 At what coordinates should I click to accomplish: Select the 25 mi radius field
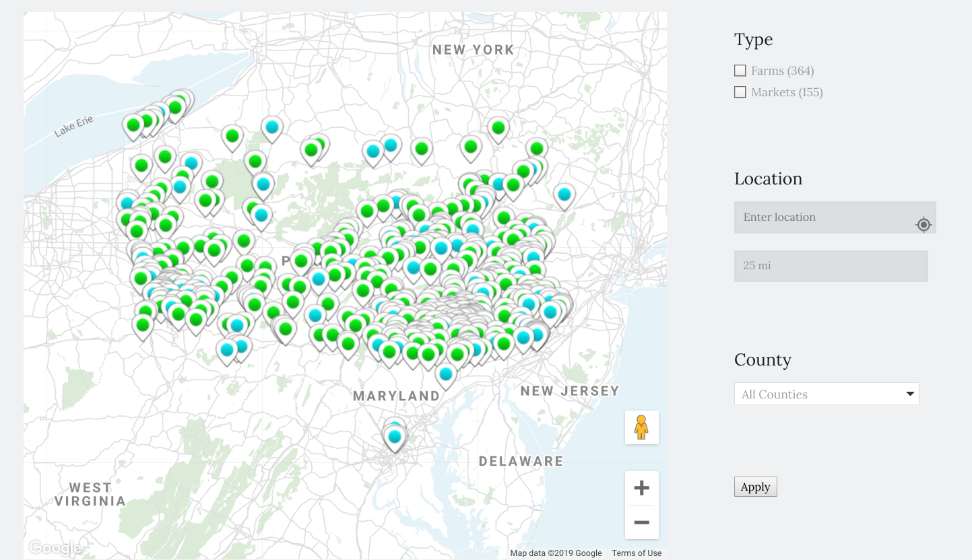[x=831, y=266]
